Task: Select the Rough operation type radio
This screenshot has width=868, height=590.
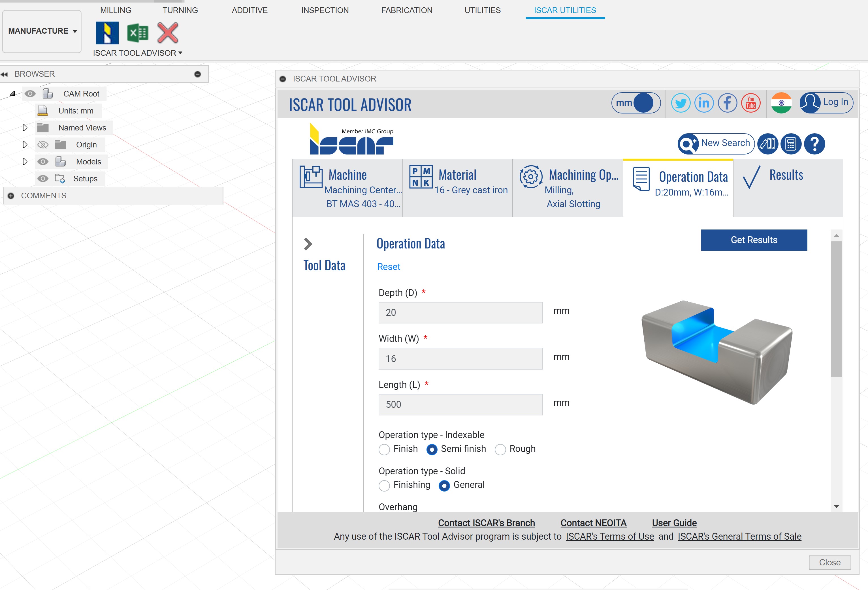Action: 500,449
